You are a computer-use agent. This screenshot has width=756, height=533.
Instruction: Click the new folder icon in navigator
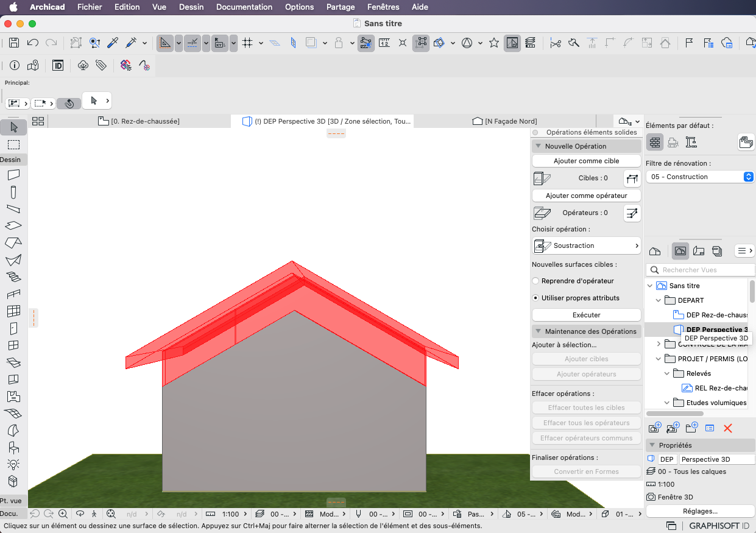click(691, 428)
